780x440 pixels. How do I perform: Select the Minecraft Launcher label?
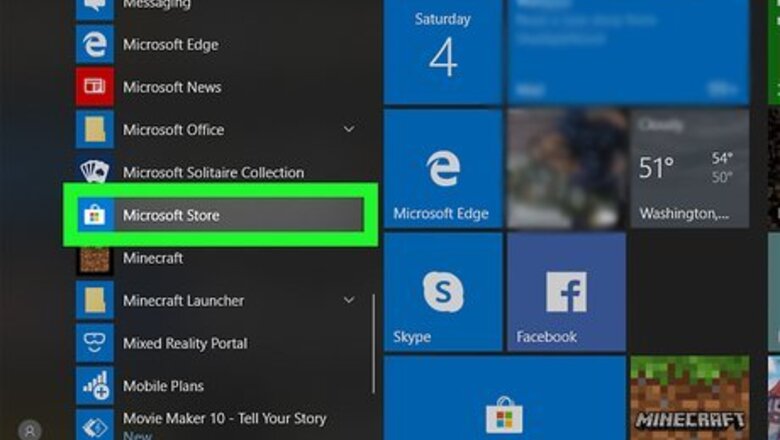(x=184, y=301)
